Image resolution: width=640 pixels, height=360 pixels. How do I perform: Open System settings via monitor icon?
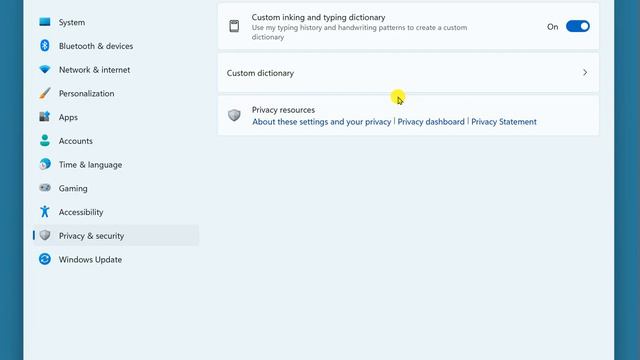[44, 22]
